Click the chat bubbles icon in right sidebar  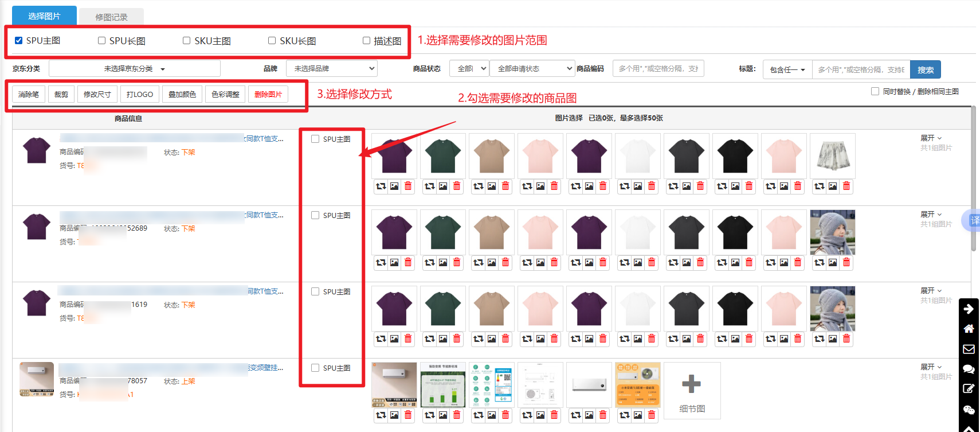point(969,369)
